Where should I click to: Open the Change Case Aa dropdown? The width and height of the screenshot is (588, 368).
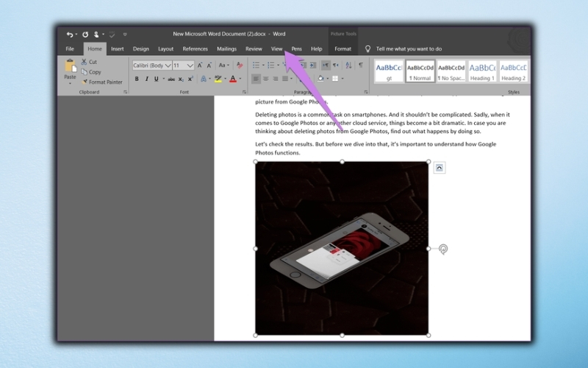pos(224,66)
